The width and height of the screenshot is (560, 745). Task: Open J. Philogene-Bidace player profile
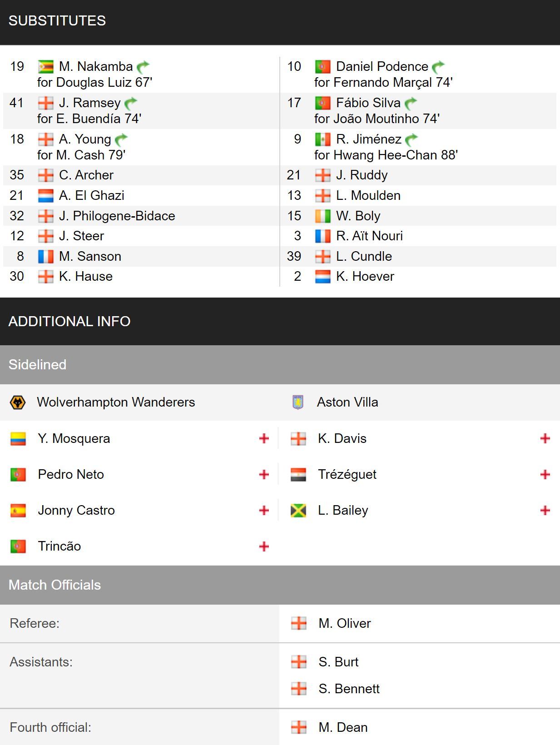117,216
